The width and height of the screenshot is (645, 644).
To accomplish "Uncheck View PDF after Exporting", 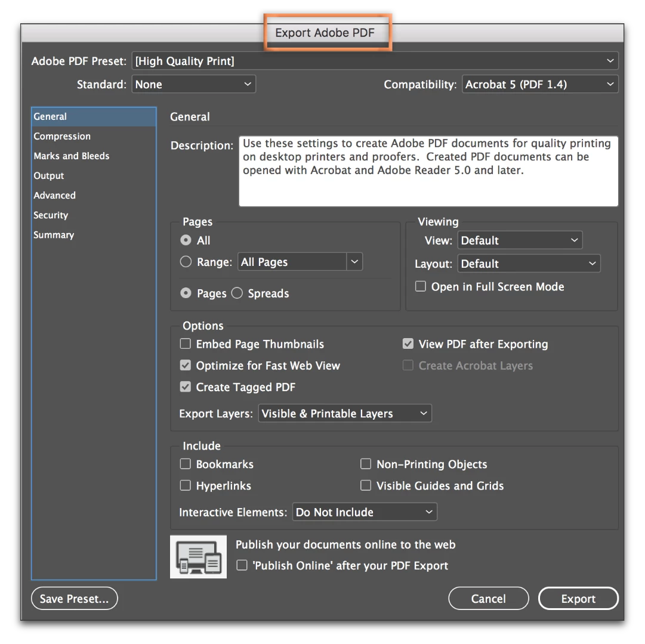I will click(408, 343).
